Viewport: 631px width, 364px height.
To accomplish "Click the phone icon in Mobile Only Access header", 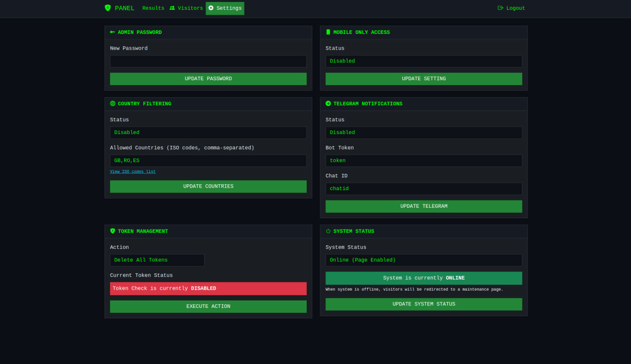I will point(328,32).
